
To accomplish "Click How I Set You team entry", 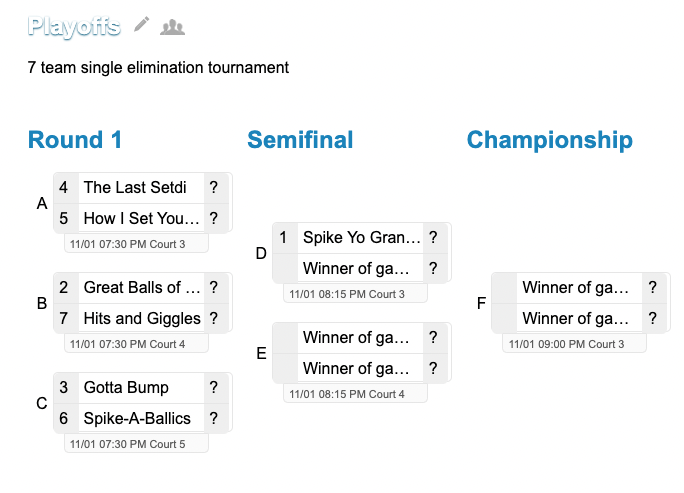I will (x=141, y=218).
